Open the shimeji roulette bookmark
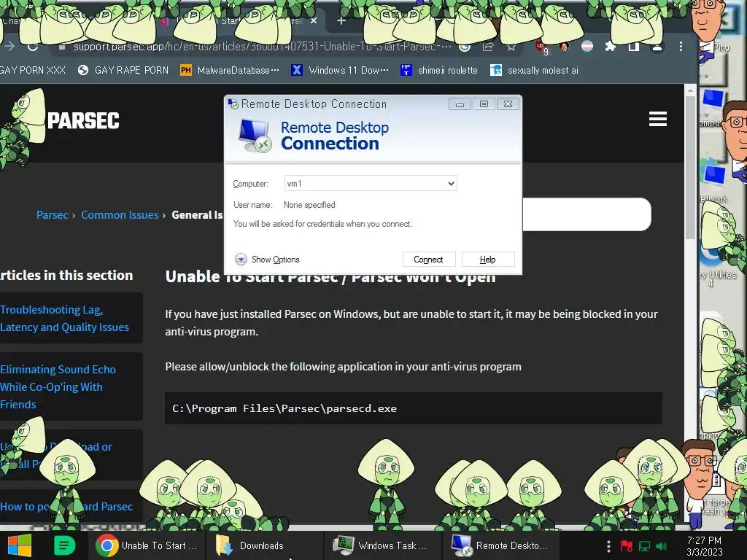Viewport: 747px width, 560px height. [x=438, y=71]
